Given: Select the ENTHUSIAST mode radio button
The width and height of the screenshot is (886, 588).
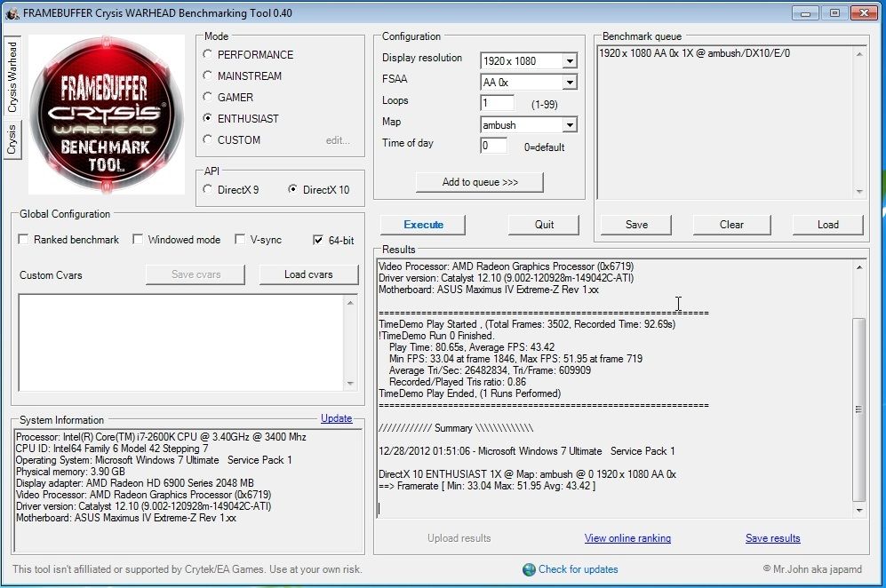Looking at the screenshot, I should tap(207, 119).
